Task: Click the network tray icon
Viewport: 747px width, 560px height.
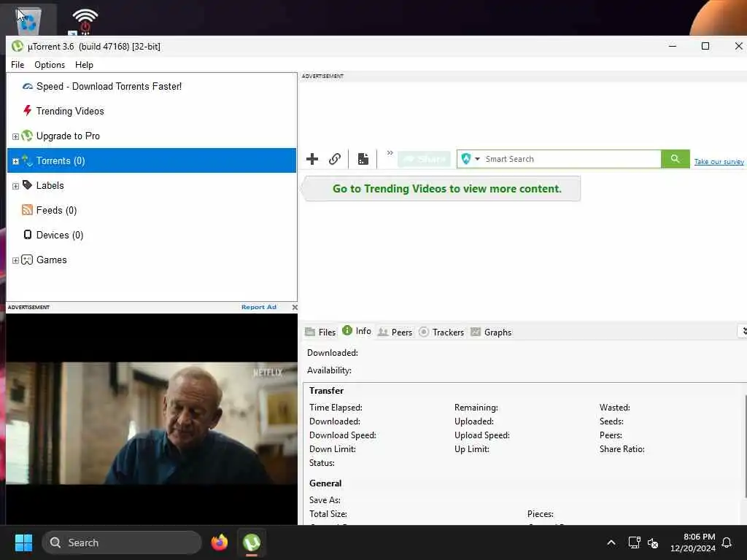Action: coord(634,542)
